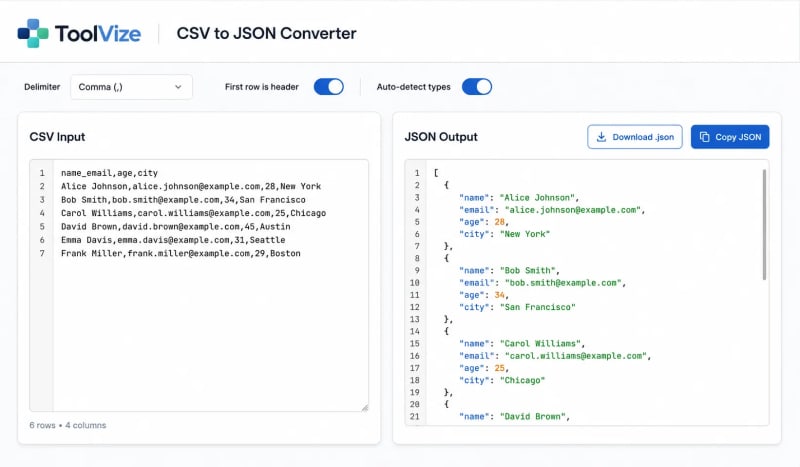Click the copy icon in Copy JSON button
Image resolution: width=800 pixels, height=467 pixels.
point(705,137)
